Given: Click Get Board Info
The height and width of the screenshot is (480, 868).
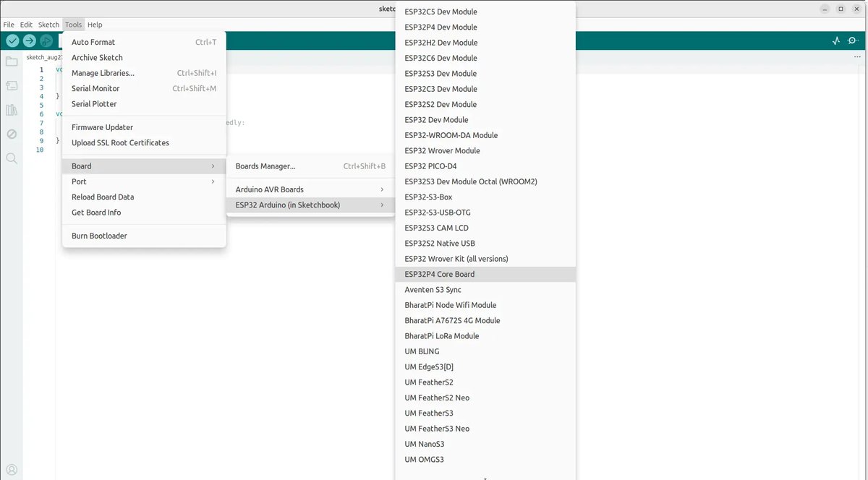Looking at the screenshot, I should pyautogui.click(x=144, y=213).
